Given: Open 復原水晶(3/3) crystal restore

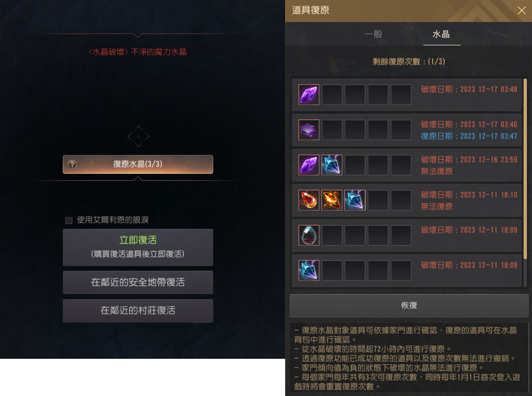Looking at the screenshot, I should [x=138, y=165].
